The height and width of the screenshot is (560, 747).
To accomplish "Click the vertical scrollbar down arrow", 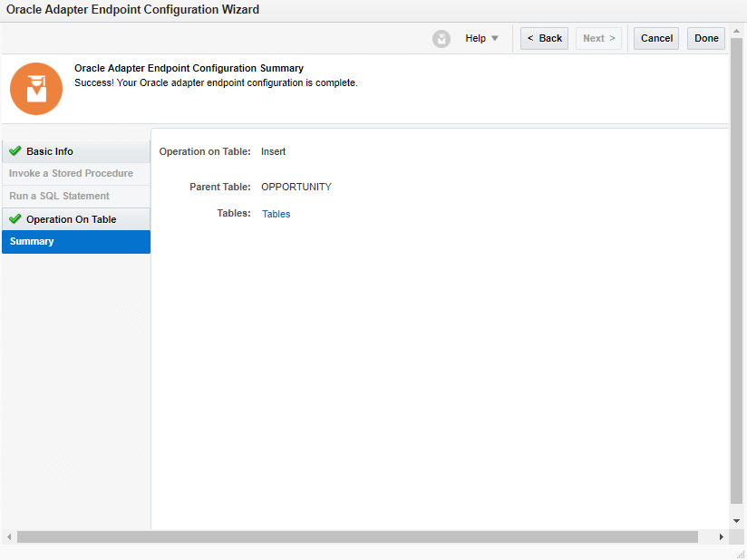I will pyautogui.click(x=737, y=521).
